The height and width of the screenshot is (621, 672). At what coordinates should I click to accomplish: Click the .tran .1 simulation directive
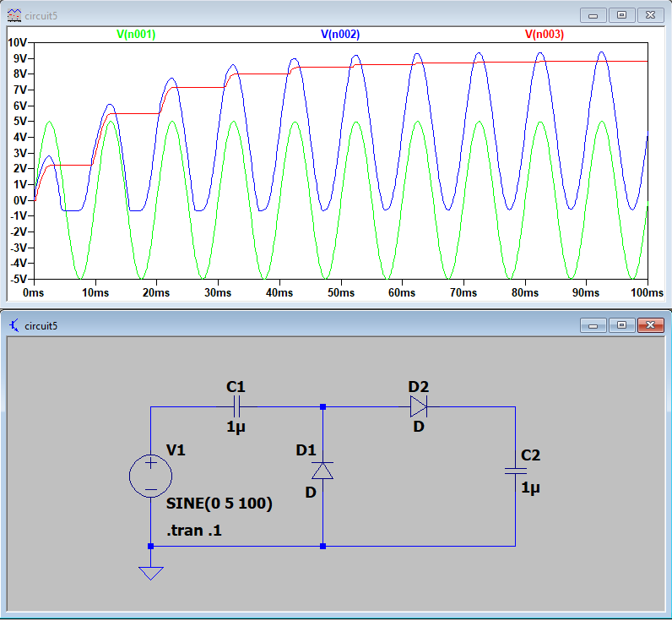pyautogui.click(x=193, y=531)
